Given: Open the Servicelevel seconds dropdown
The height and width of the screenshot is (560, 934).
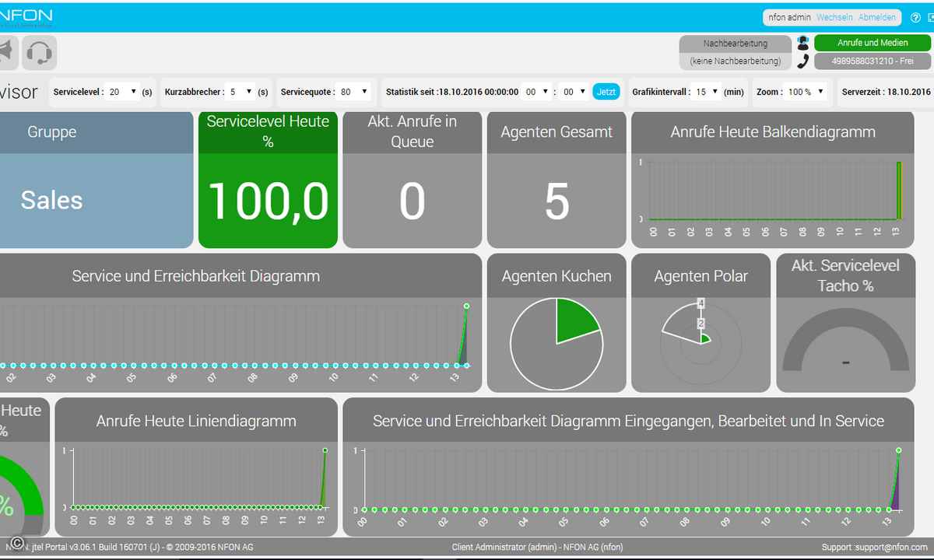Looking at the screenshot, I should click(123, 92).
